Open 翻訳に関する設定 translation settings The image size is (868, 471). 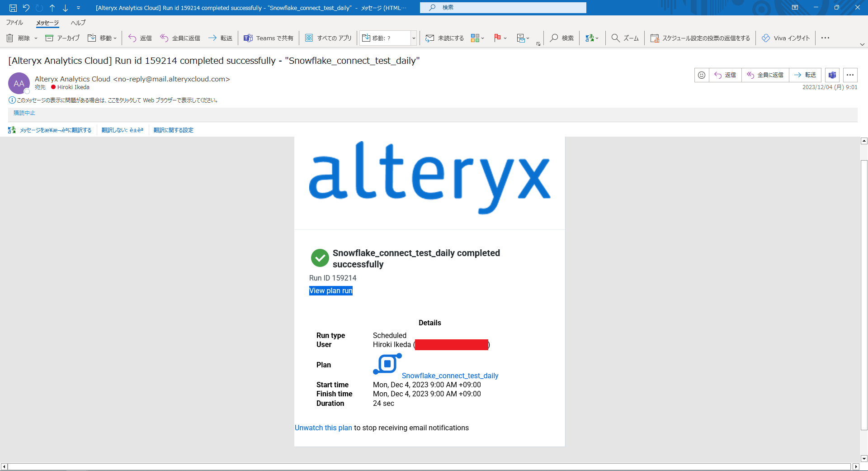point(174,130)
